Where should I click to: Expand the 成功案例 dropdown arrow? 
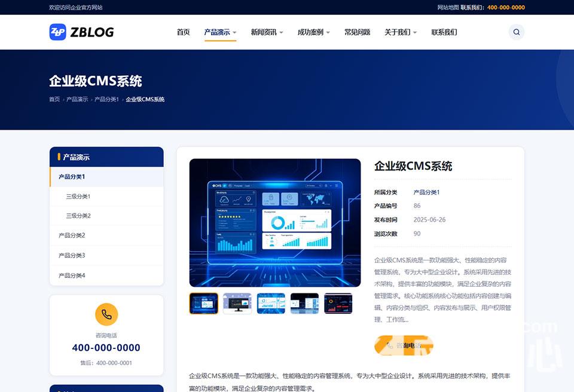click(328, 33)
